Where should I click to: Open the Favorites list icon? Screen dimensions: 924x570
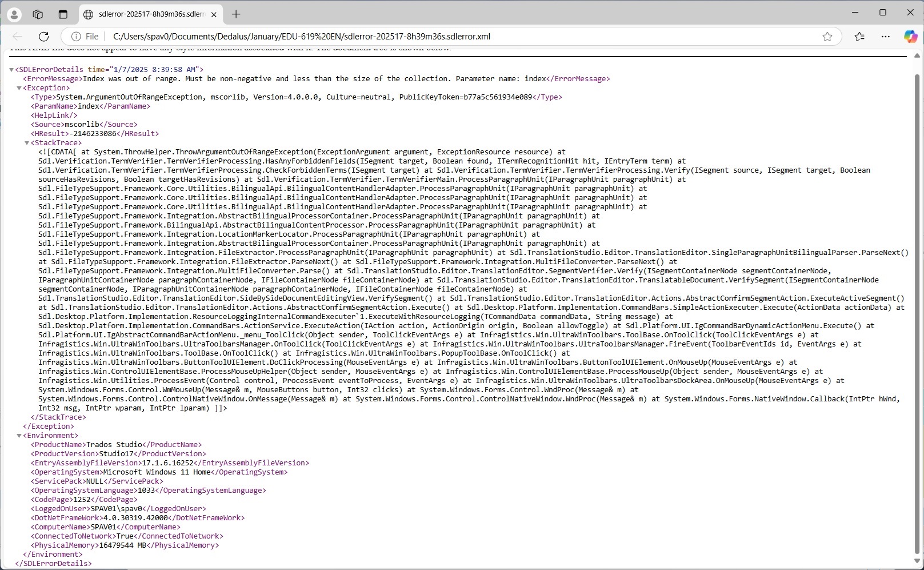pyautogui.click(x=859, y=37)
